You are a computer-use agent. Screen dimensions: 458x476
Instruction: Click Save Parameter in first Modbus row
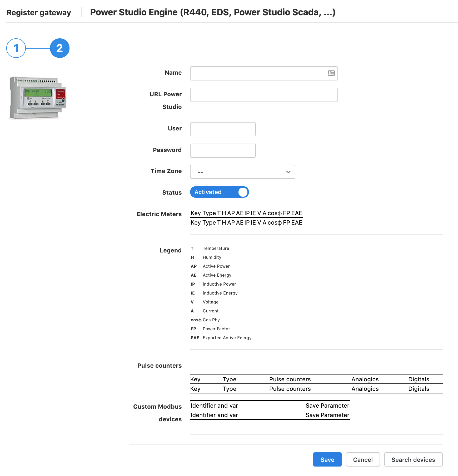click(x=327, y=406)
